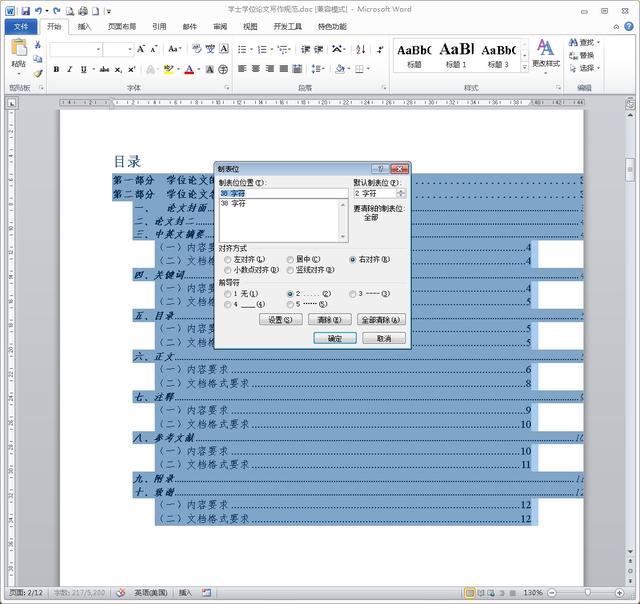Screen dimensions: 640x604
Task: Switch to the 插入 tab
Action: click(x=84, y=27)
